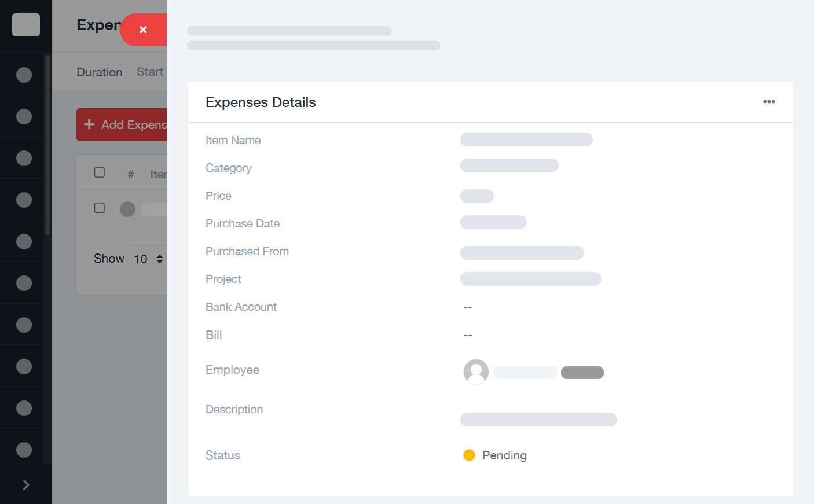Open the three-dot menu on Expenses Details
Screen dimensions: 814x504
pos(769,101)
